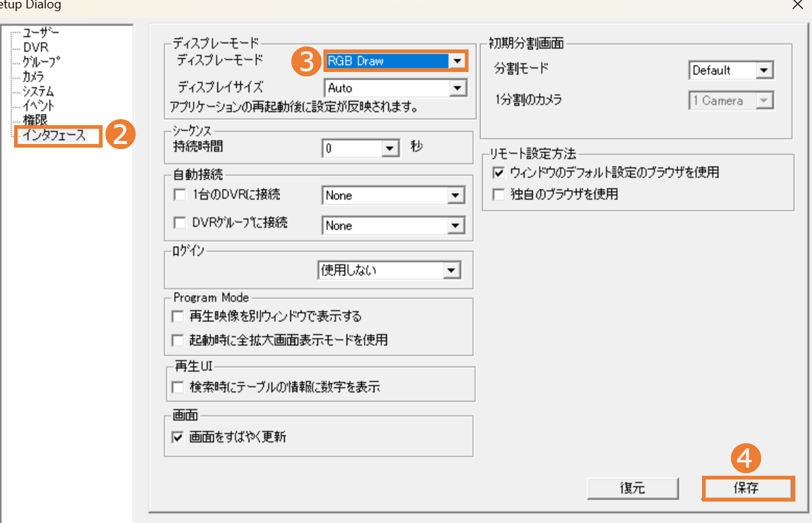Select インタフェース tree item

click(x=54, y=135)
